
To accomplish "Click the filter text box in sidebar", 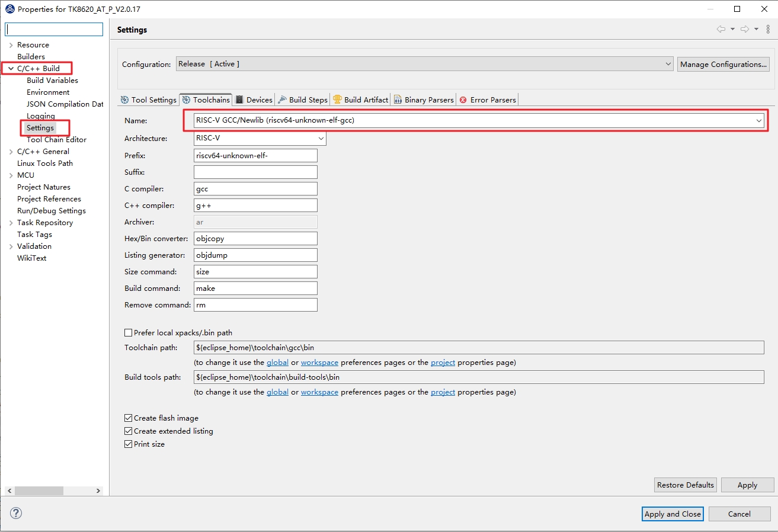I will 54,29.
